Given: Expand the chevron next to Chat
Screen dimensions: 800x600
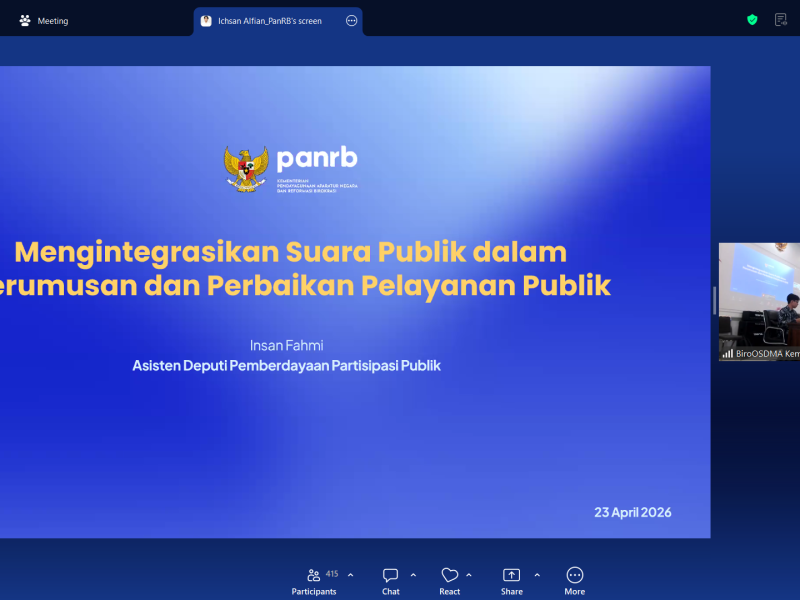Looking at the screenshot, I should [413, 575].
